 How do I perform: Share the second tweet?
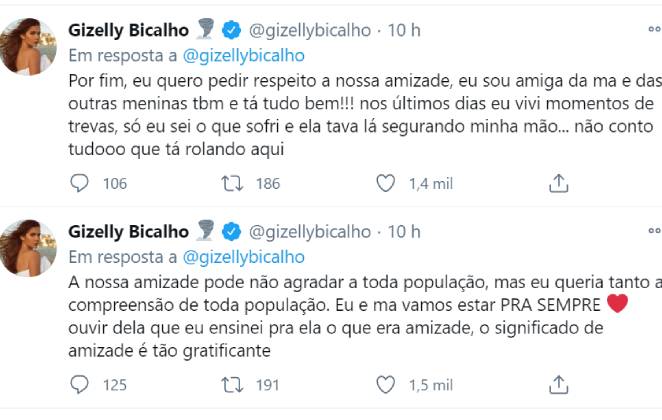coord(559,385)
